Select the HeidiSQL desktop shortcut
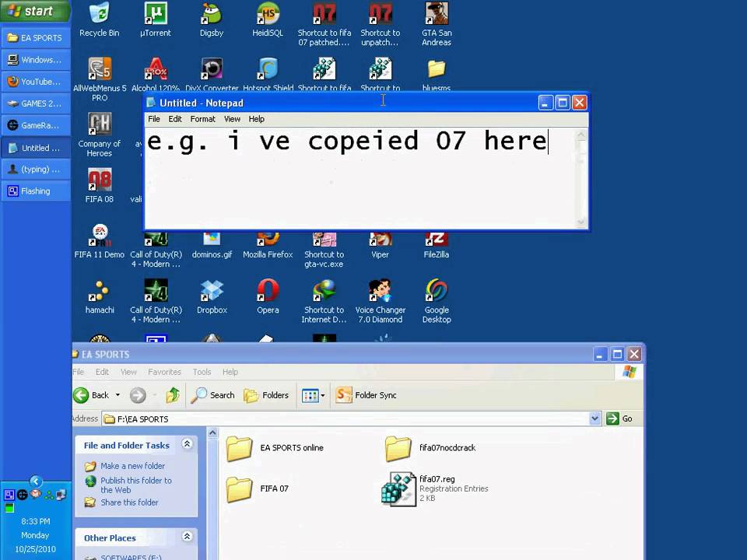This screenshot has width=747, height=560. (267, 20)
